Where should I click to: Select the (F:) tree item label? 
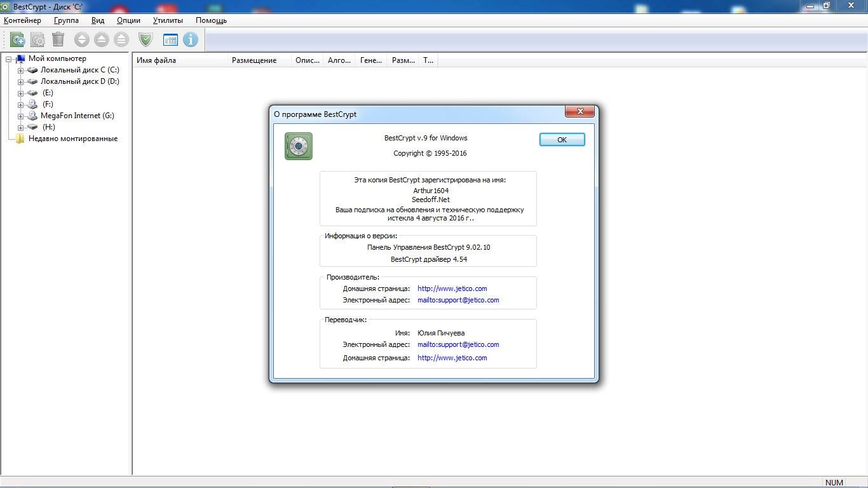48,104
